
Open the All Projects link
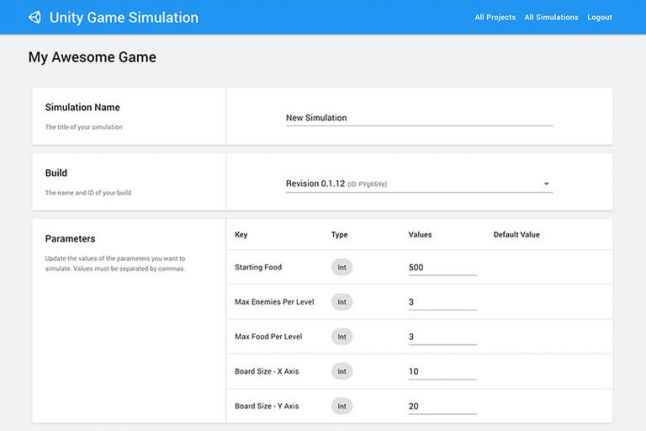tap(494, 17)
